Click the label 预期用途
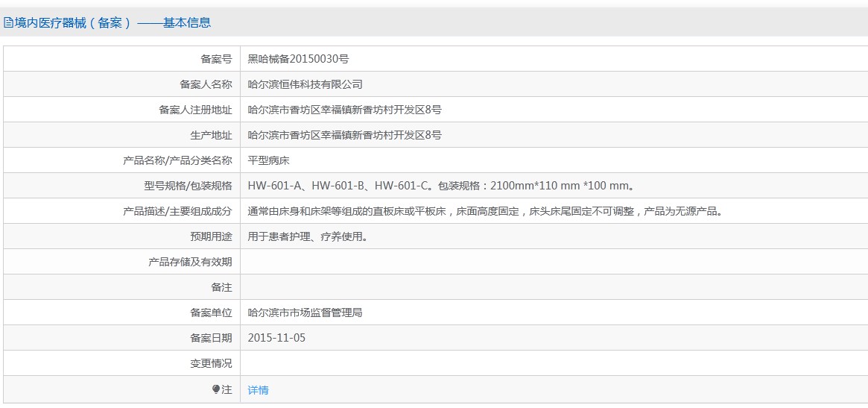This screenshot has width=868, height=408. [x=211, y=237]
